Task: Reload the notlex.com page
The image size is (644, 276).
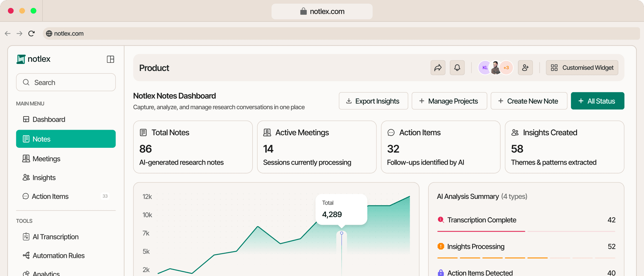Action: [31, 33]
